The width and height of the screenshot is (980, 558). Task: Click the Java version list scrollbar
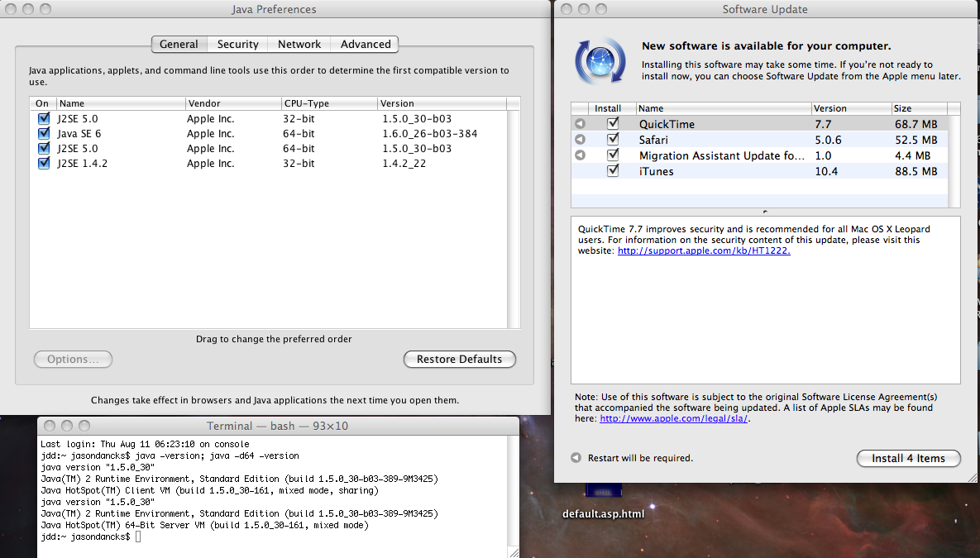514,219
